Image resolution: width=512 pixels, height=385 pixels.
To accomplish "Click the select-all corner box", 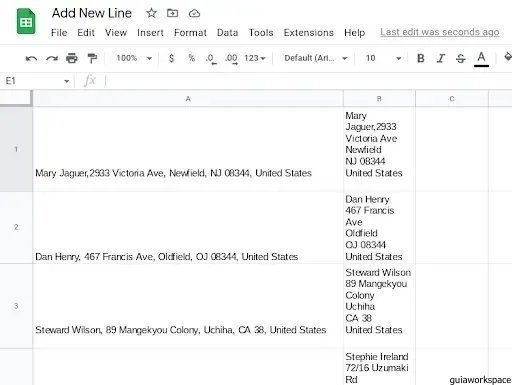I will [15, 98].
